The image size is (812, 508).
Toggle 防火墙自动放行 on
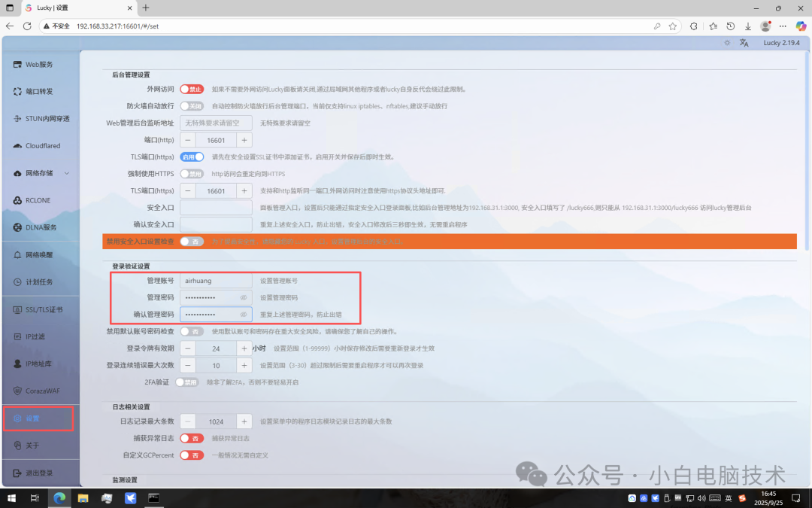click(193, 105)
